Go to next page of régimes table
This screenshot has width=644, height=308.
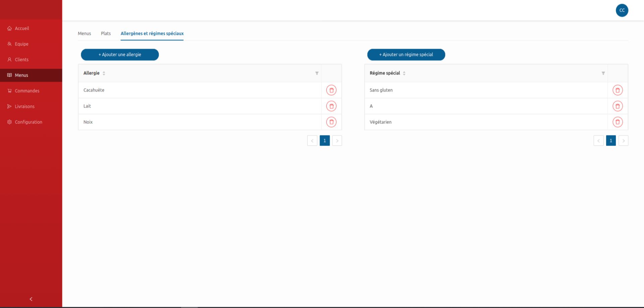click(623, 141)
